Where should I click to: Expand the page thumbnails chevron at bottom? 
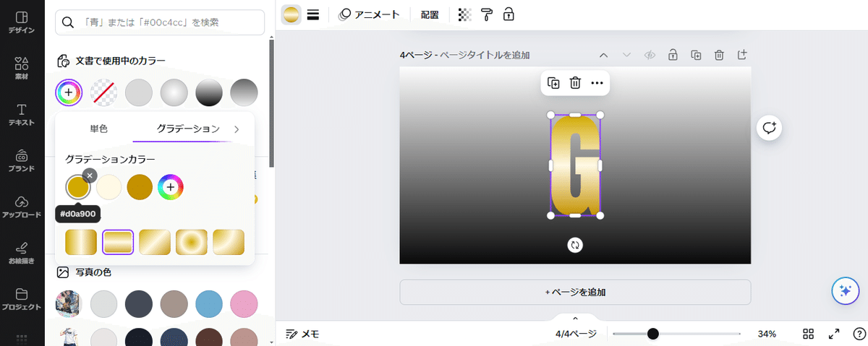[x=575, y=318]
